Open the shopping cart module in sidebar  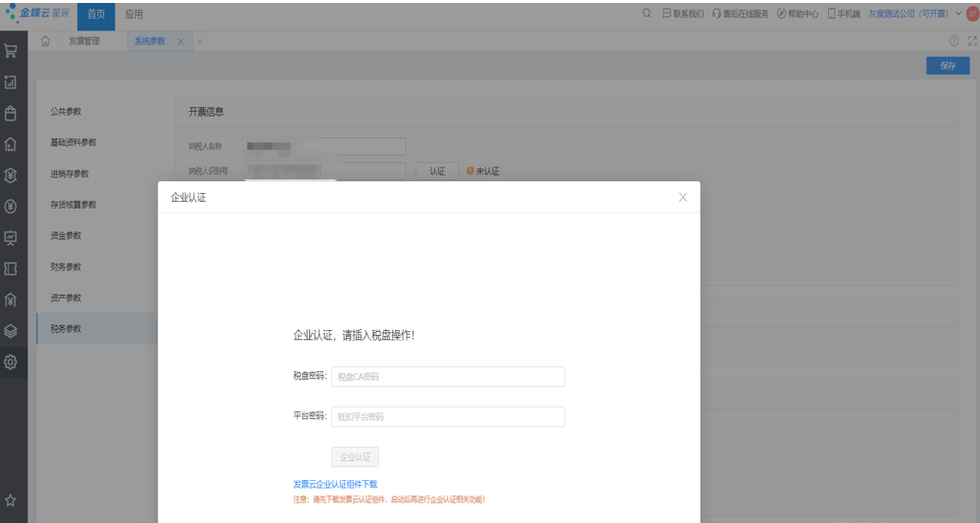(x=11, y=51)
